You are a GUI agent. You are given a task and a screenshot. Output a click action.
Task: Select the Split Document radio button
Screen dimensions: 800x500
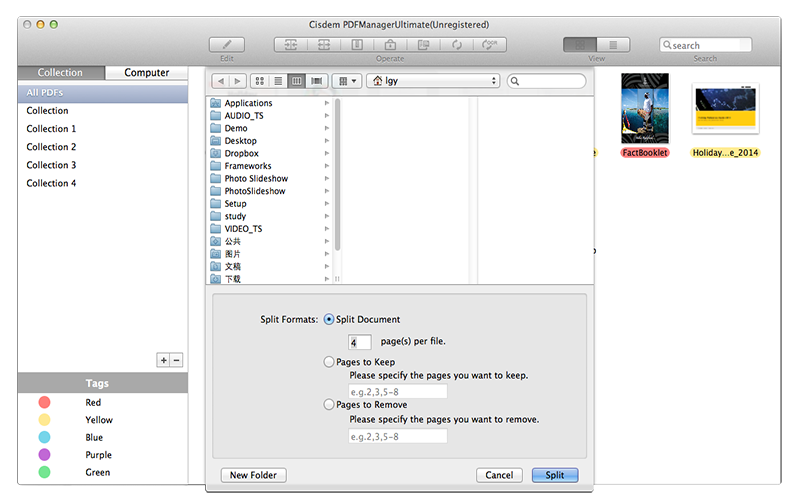[x=329, y=319]
